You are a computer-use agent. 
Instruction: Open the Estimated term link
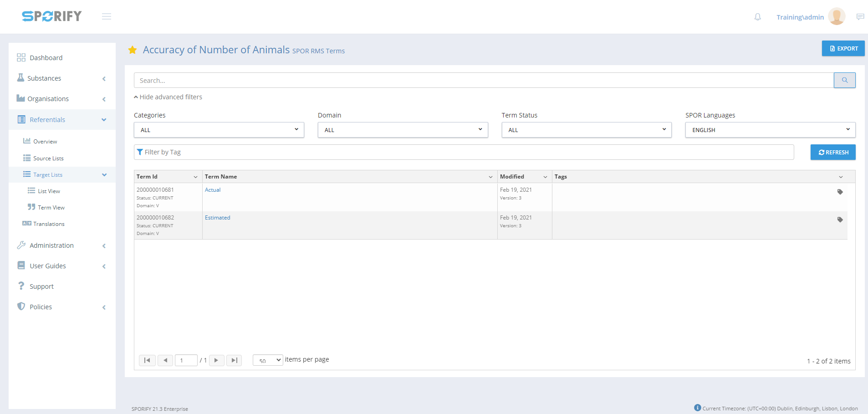pos(217,218)
